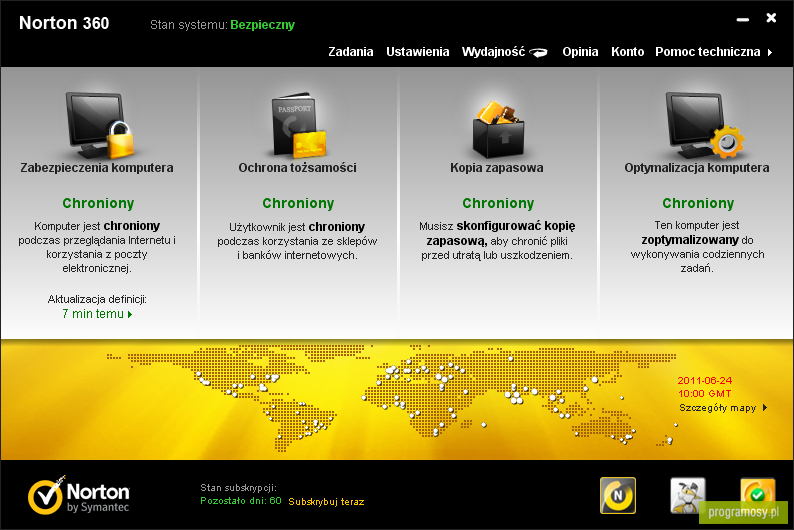Open the Zadania menu
This screenshot has height=530, width=794.
350,52
